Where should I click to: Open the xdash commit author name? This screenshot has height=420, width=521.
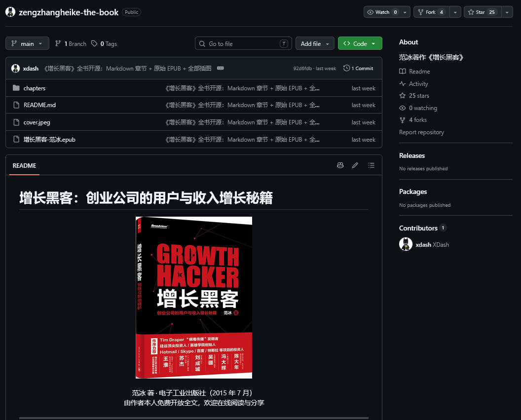(31, 69)
